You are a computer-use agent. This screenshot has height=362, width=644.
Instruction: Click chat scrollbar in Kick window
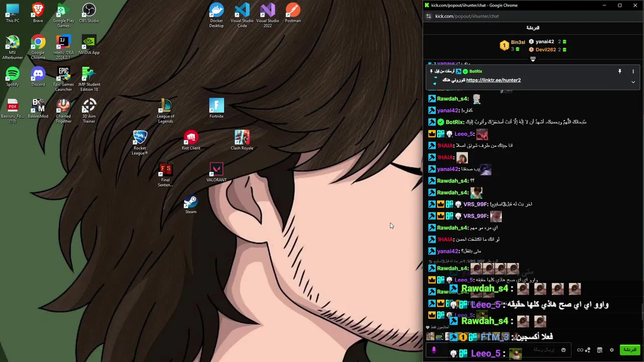click(642, 312)
